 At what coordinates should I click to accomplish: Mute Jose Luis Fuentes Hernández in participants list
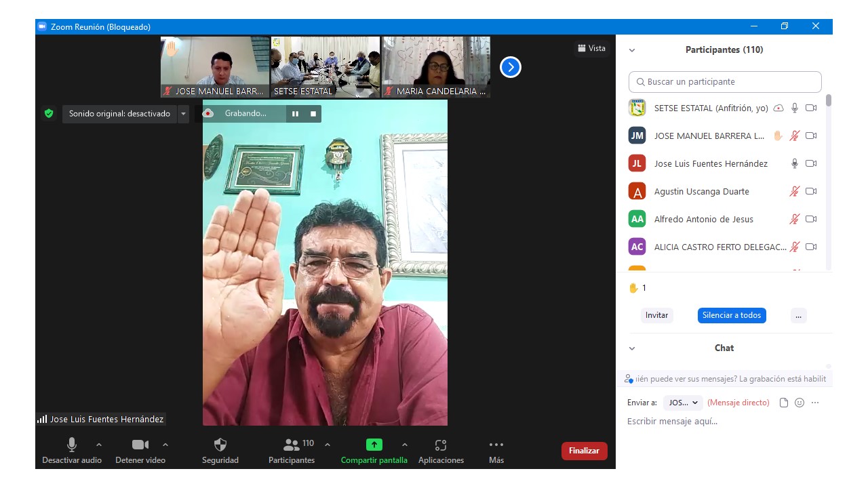(x=795, y=163)
